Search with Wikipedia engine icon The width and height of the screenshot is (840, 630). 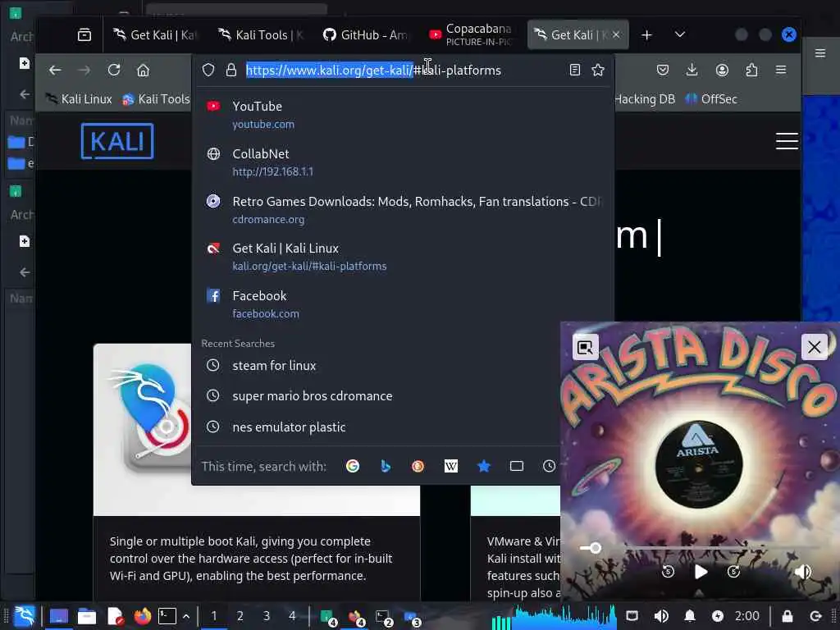point(451,466)
